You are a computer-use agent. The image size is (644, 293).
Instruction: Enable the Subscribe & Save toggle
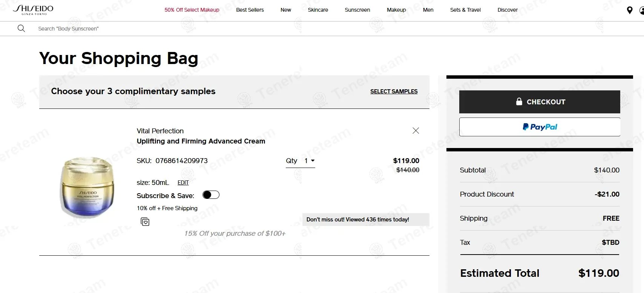(211, 195)
